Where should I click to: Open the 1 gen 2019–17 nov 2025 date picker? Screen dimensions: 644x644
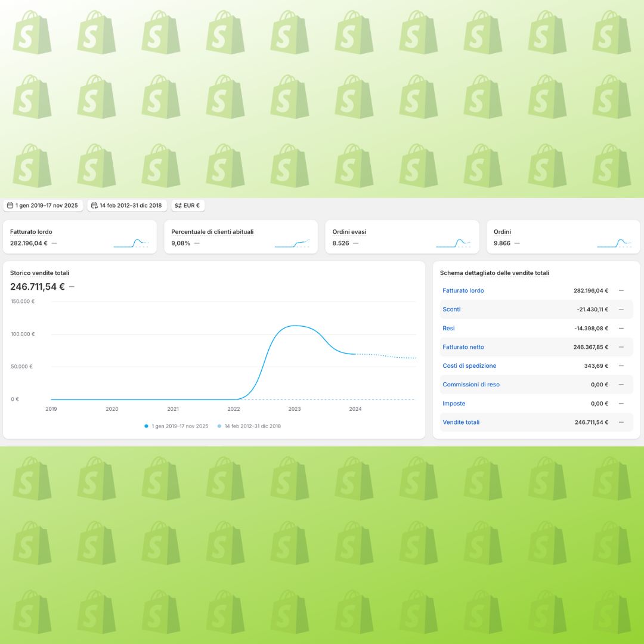(42, 205)
